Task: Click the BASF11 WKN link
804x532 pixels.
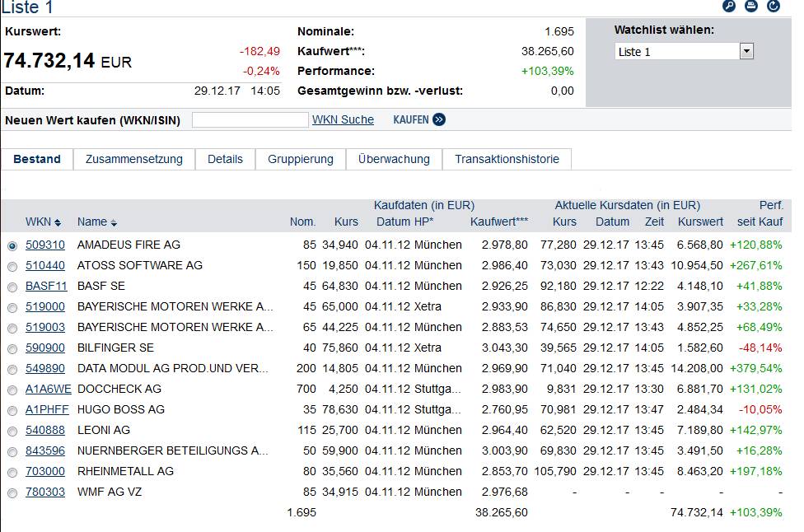Action: click(46, 286)
